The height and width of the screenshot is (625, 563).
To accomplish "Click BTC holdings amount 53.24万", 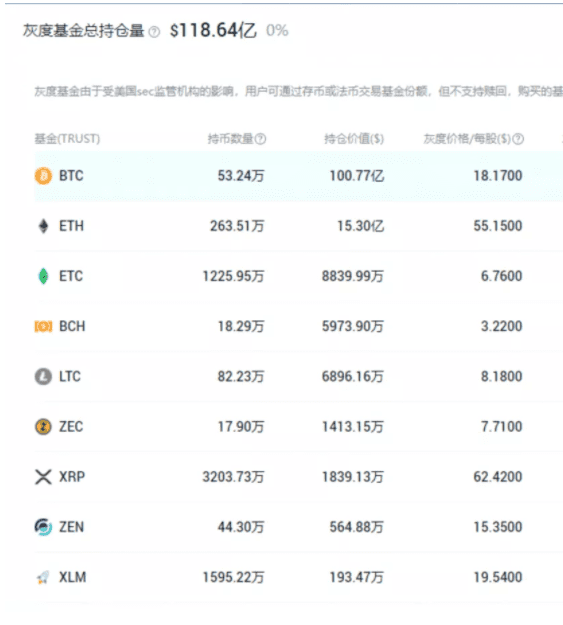I will (x=241, y=176).
